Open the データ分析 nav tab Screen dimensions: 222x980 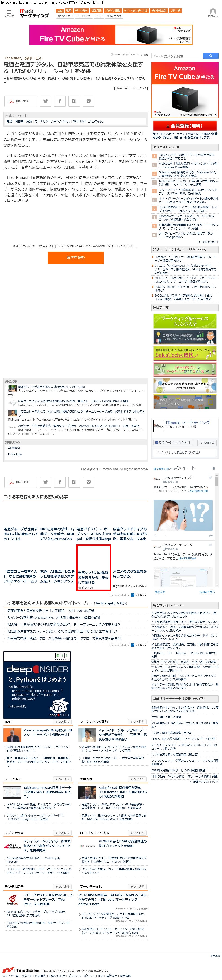tap(81, 11)
